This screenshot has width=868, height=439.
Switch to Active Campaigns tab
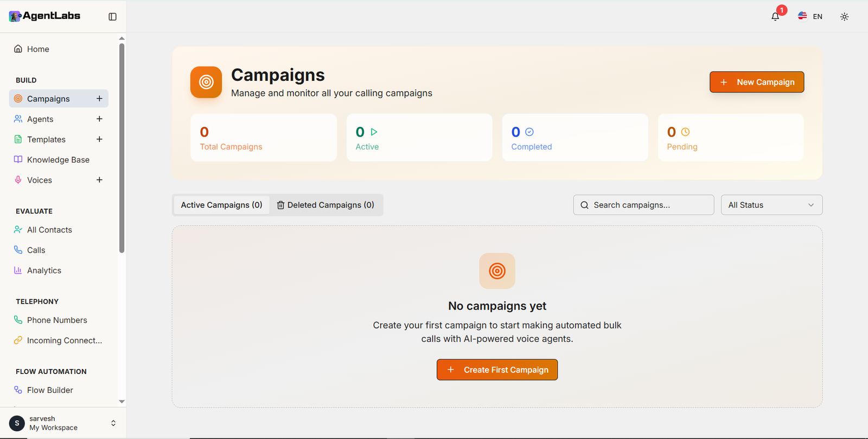(221, 205)
